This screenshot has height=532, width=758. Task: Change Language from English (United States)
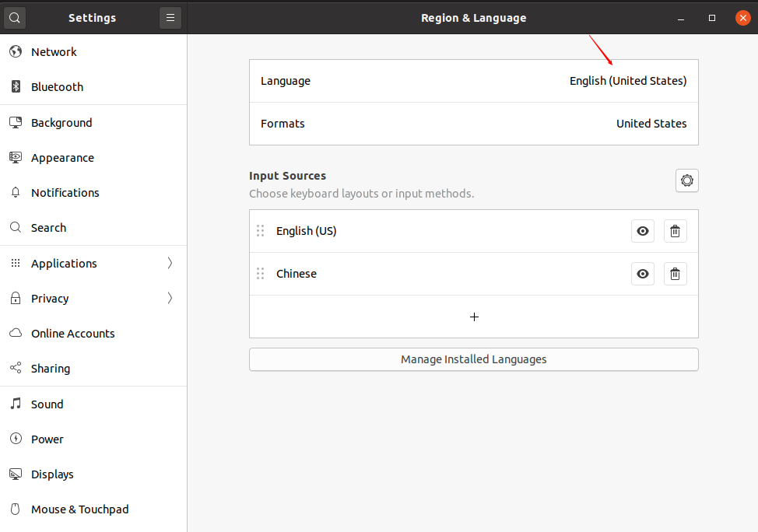[474, 81]
